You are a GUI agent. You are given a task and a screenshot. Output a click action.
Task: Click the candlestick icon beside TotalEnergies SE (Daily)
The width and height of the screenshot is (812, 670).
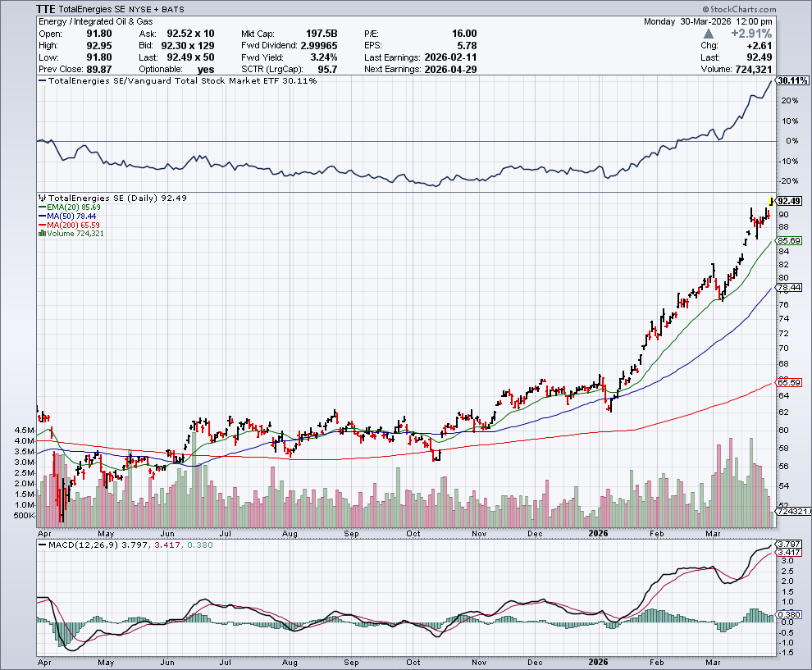[43, 198]
